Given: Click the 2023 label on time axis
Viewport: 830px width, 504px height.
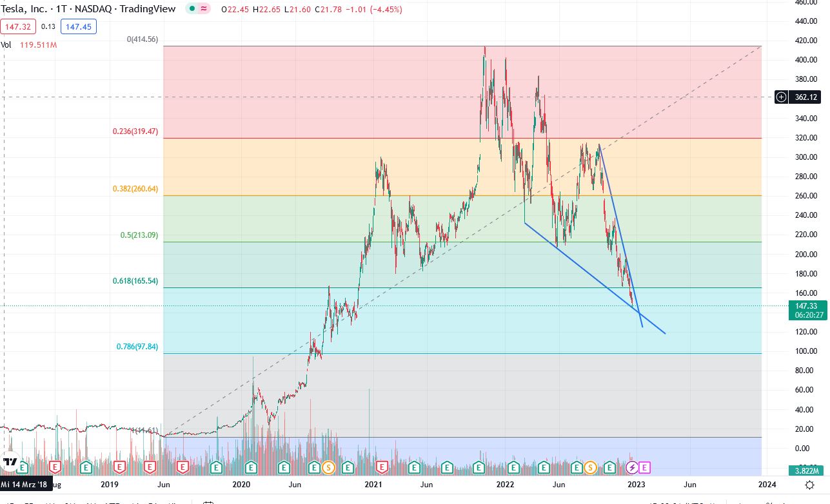Looking at the screenshot, I should [x=637, y=484].
